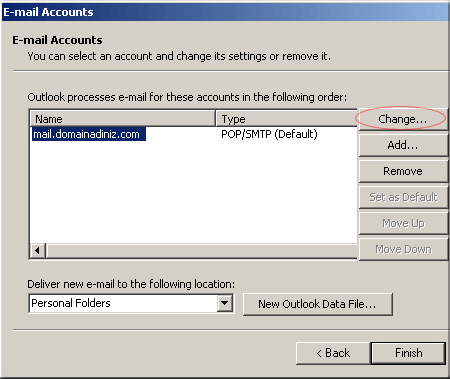The image size is (450, 379).
Task: Click the horizontal scrollbar track of account list
Action: pyautogui.click(x=202, y=251)
